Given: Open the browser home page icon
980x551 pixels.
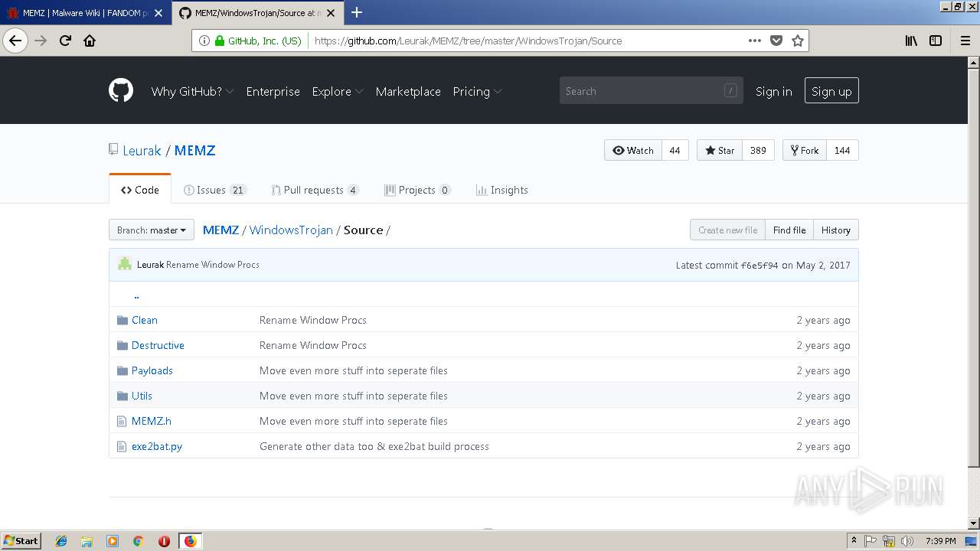Looking at the screenshot, I should (x=90, y=41).
